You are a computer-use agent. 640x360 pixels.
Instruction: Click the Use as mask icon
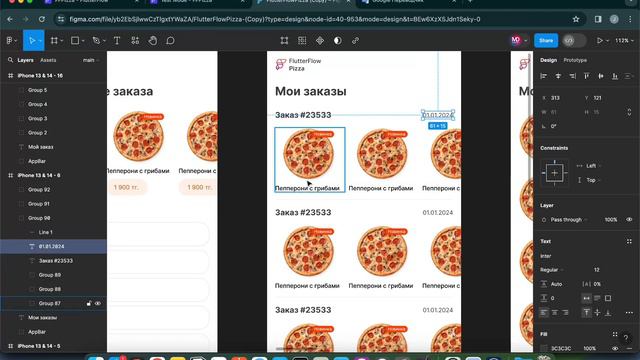click(x=338, y=40)
